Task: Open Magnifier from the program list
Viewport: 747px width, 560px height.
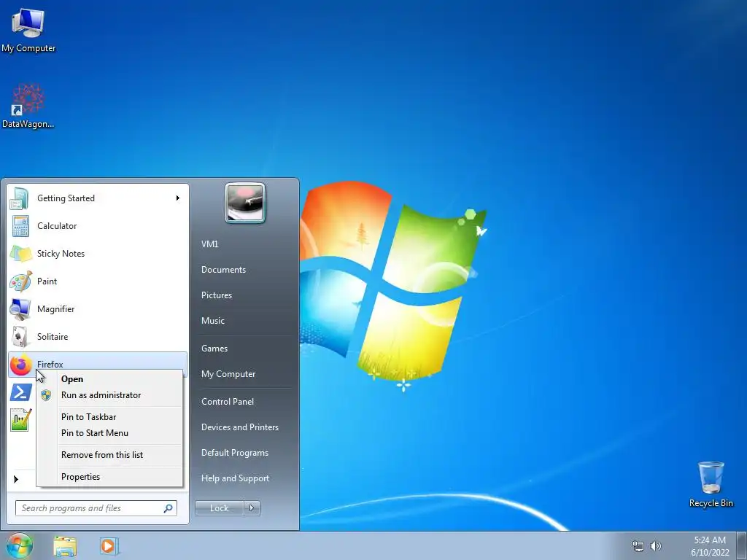Action: (x=98, y=308)
